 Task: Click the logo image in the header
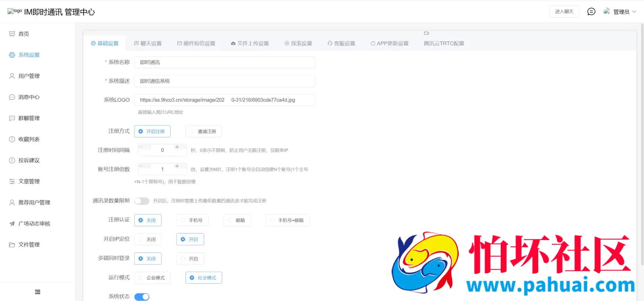pyautogui.click(x=14, y=11)
